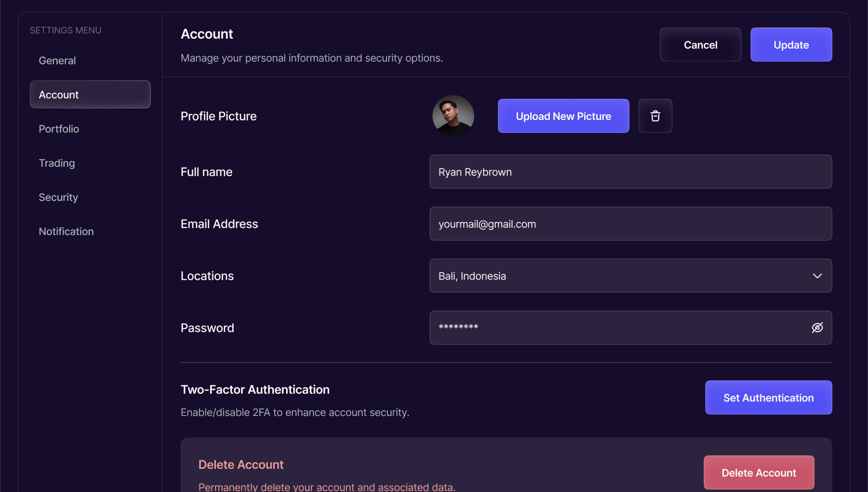Click the profile picture avatar
This screenshot has height=492, width=868.
453,116
